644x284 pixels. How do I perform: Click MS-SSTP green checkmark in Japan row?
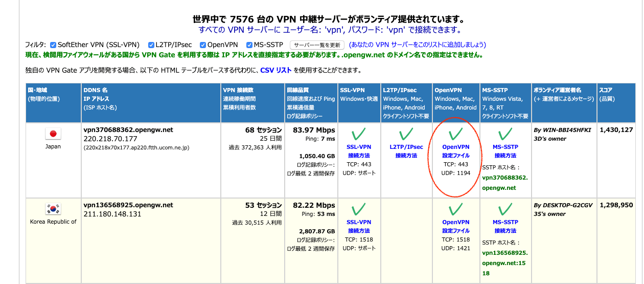tap(505, 135)
